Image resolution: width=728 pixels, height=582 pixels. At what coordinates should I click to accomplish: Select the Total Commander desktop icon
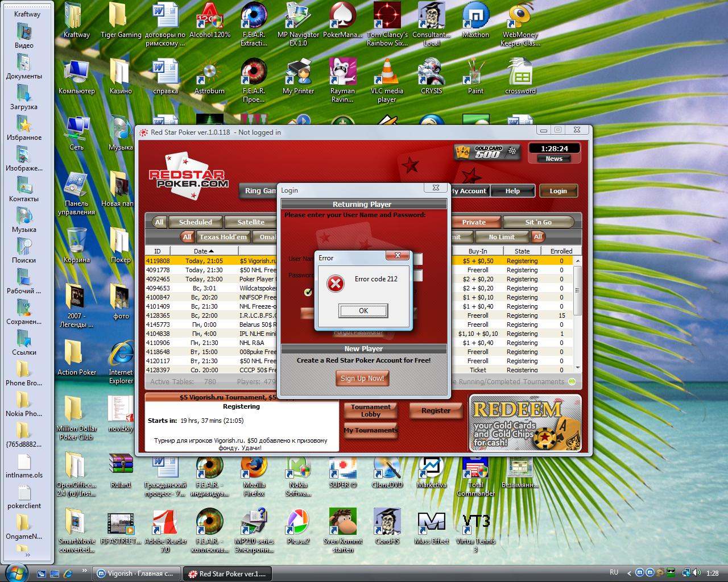click(x=475, y=476)
